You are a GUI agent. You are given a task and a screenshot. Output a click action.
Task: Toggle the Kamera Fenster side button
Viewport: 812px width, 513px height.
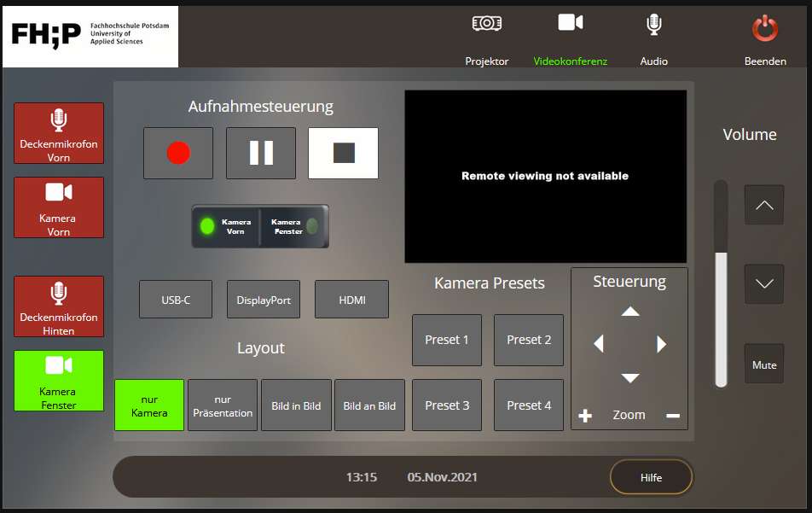click(x=59, y=381)
